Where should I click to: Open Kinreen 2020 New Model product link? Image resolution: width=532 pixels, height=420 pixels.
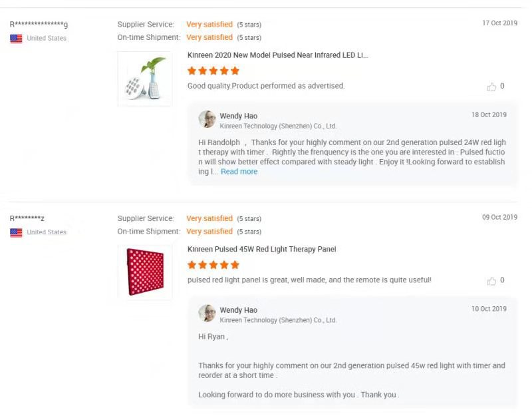pyautogui.click(x=277, y=55)
